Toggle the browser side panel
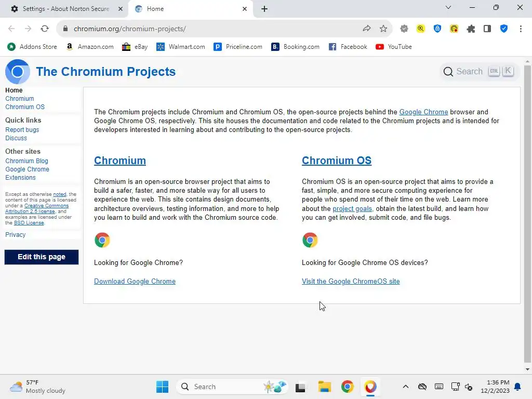The width and height of the screenshot is (532, 399). (x=487, y=29)
